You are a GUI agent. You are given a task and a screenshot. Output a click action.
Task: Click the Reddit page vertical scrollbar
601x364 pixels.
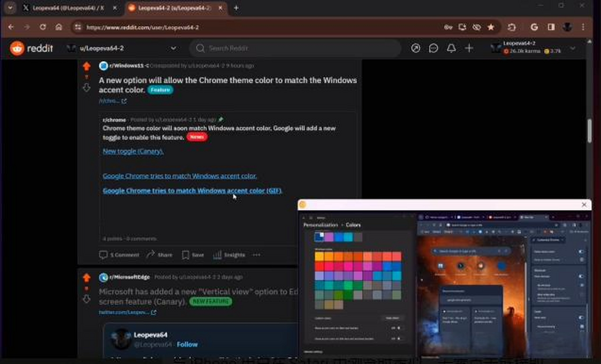[589, 131]
